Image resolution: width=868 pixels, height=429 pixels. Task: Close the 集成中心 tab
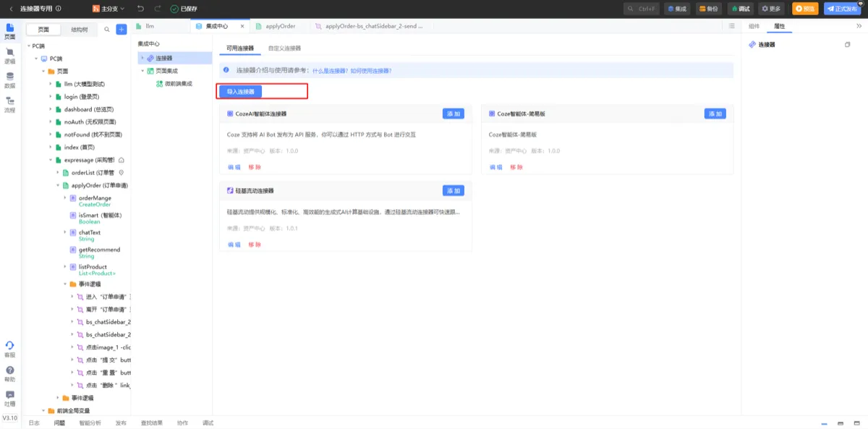pos(242,26)
